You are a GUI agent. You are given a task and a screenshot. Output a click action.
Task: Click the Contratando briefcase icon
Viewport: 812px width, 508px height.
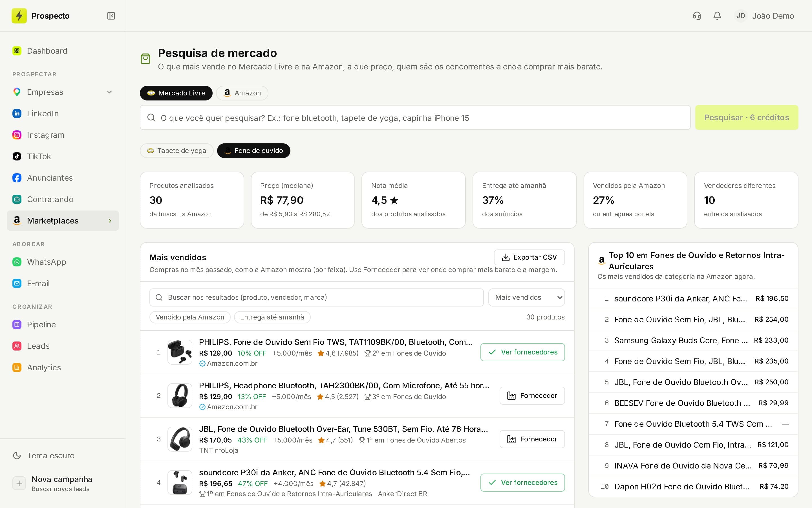coord(17,199)
